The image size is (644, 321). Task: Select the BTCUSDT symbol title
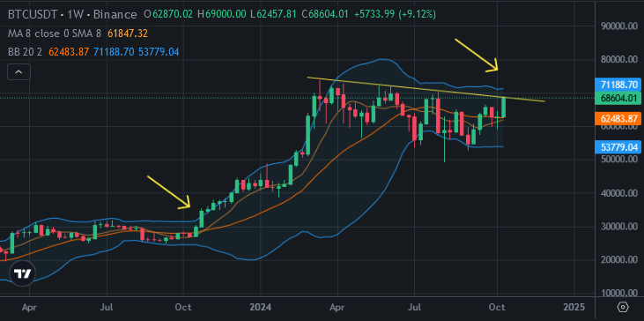[33, 14]
